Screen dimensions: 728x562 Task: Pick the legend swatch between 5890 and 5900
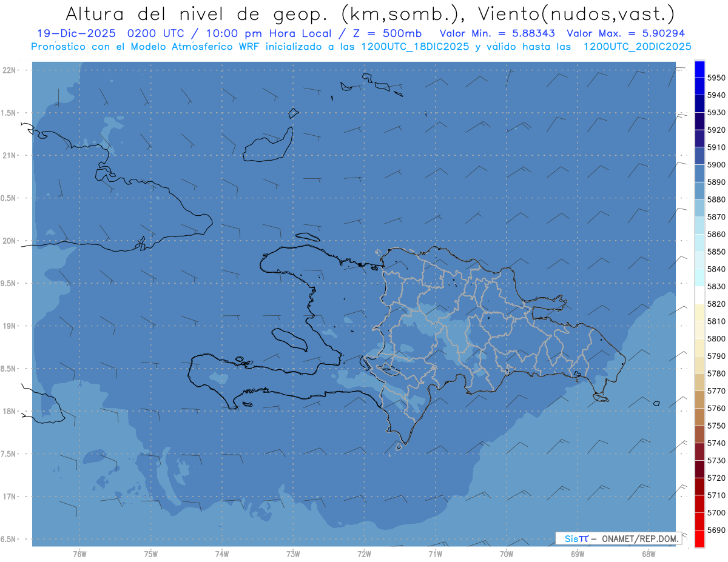point(699,173)
